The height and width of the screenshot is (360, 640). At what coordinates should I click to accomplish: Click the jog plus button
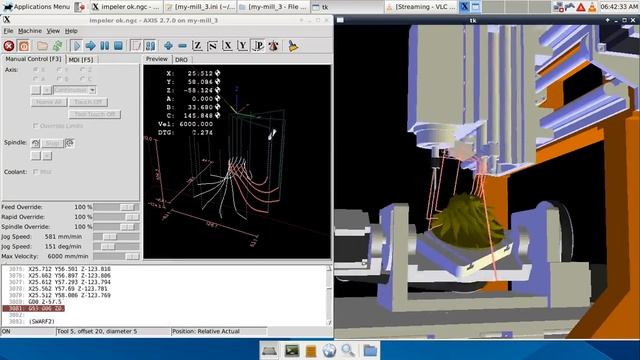[x=47, y=90]
